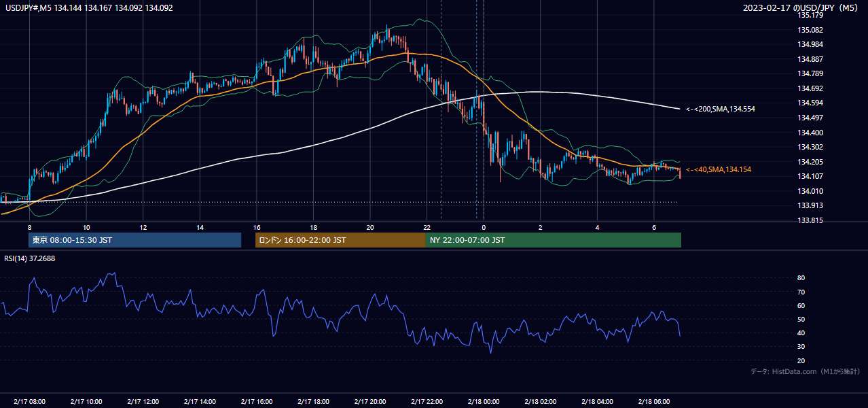Click the 134.789 price axis label
Screen dimensions: 868x408
(x=810, y=73)
